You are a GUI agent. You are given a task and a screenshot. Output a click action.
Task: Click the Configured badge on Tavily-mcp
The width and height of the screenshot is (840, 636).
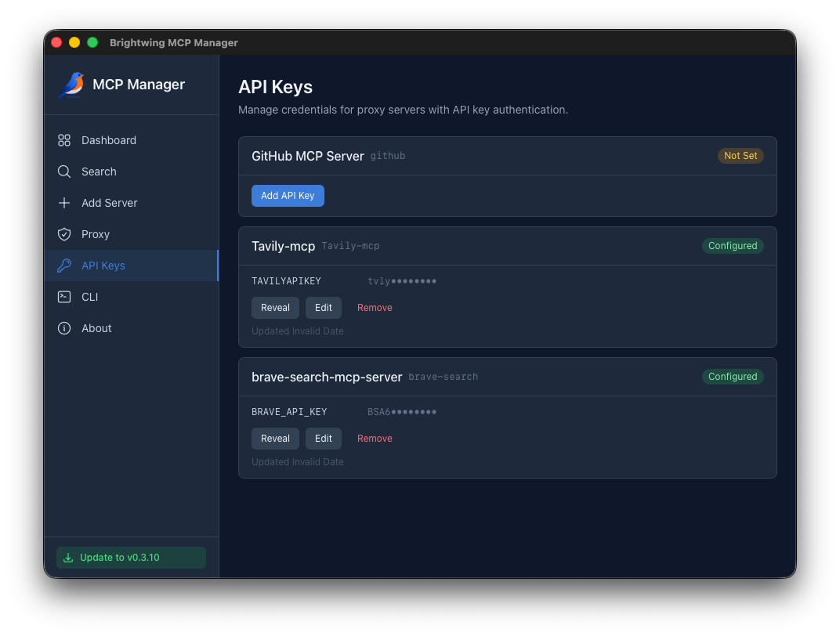point(733,245)
